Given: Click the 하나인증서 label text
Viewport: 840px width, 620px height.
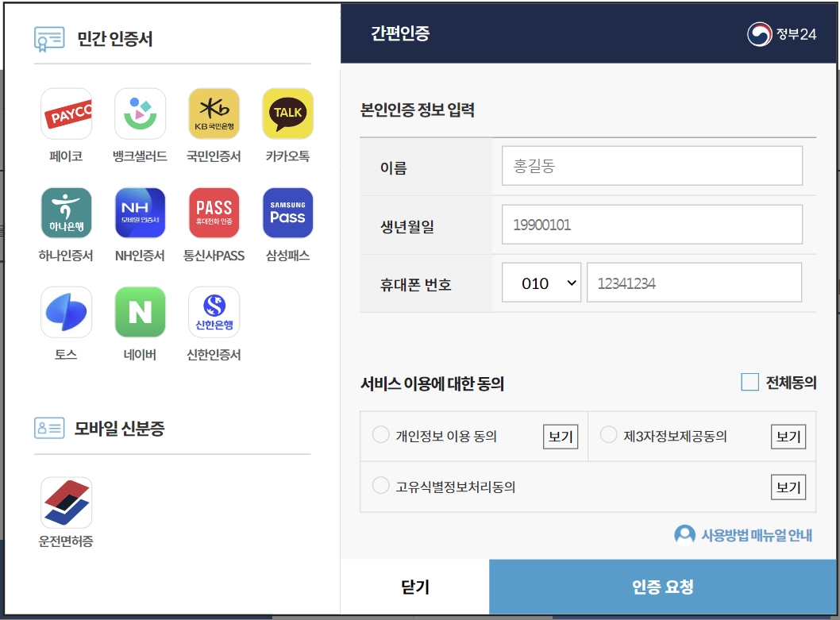Looking at the screenshot, I should coord(66,256).
